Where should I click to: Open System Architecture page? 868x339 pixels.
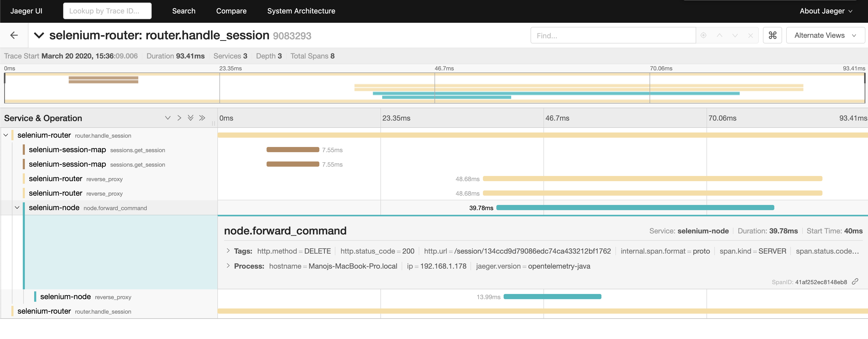point(301,11)
